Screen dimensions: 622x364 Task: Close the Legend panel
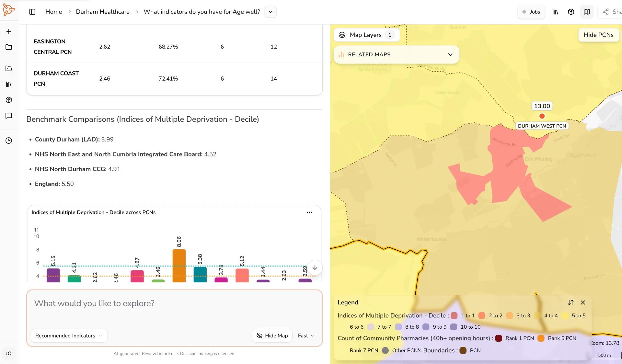583,302
